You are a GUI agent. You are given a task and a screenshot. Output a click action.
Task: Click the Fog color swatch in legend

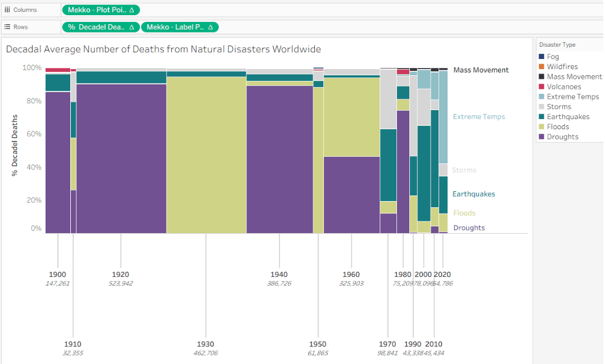click(x=541, y=57)
